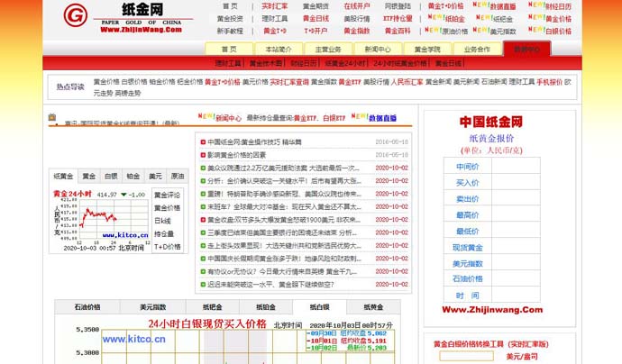Screen dimensions: 622x364
Task: Click NEW badge before 新闻中心 above news list
Action: [206, 116]
